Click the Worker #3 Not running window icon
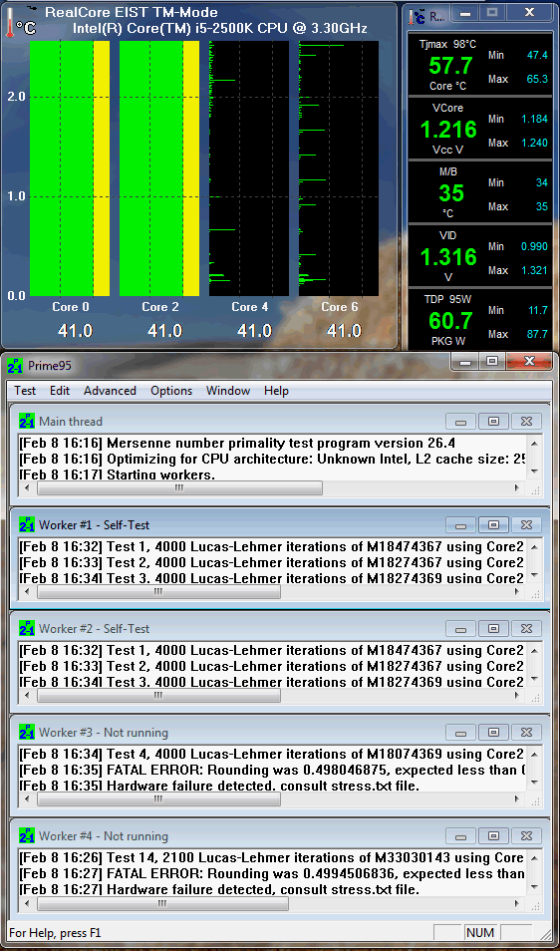Screen dimensions: 560x951 (x=27, y=732)
